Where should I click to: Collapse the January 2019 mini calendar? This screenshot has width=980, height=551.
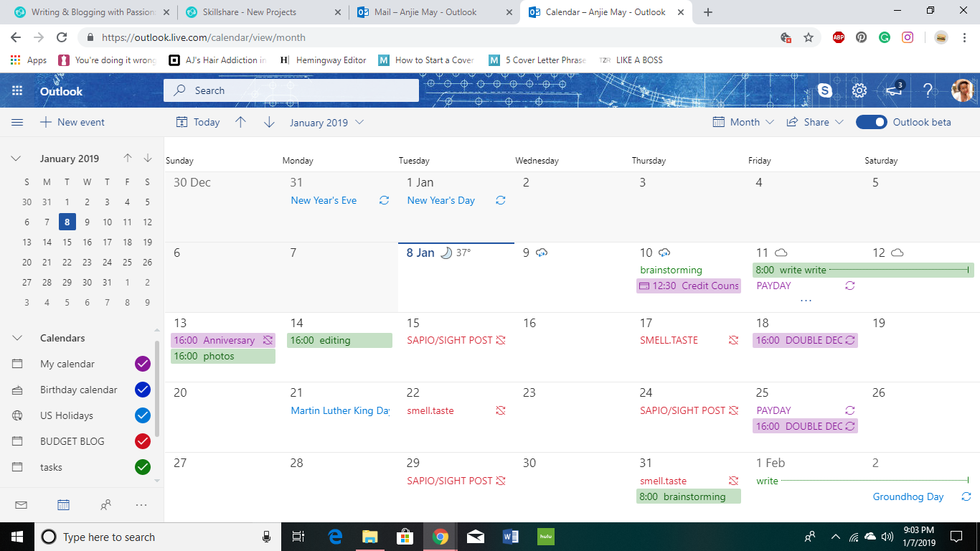[17, 159]
